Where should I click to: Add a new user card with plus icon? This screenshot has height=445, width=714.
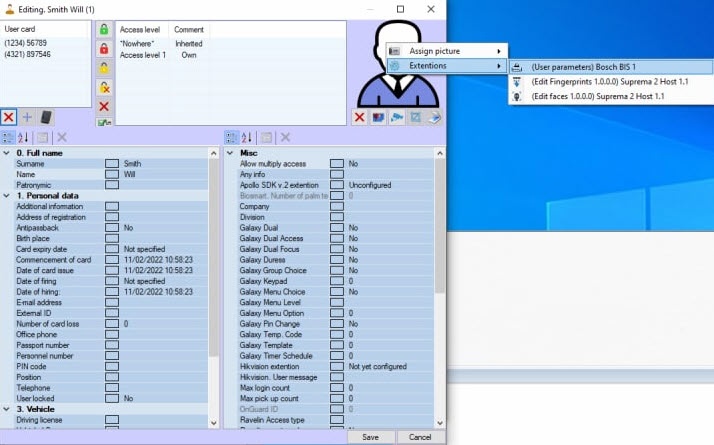coord(27,118)
